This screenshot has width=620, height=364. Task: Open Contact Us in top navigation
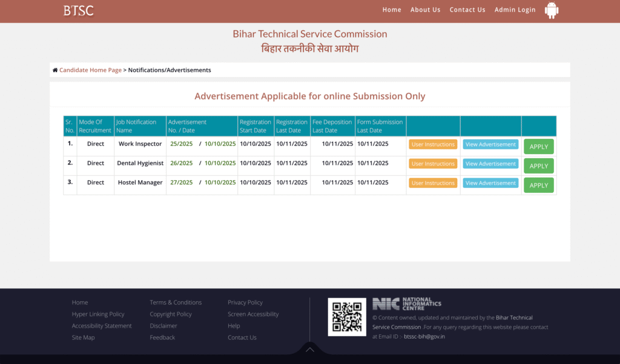click(x=467, y=10)
